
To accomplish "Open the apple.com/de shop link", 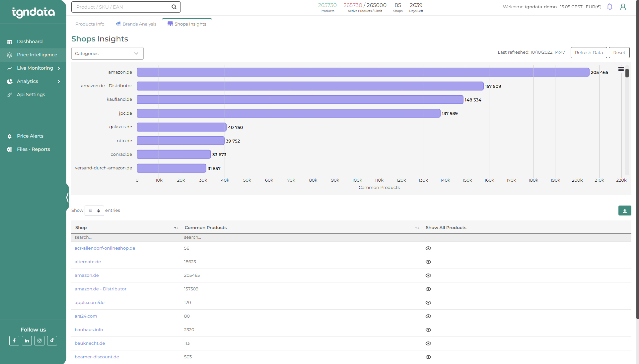I will pos(90,303).
